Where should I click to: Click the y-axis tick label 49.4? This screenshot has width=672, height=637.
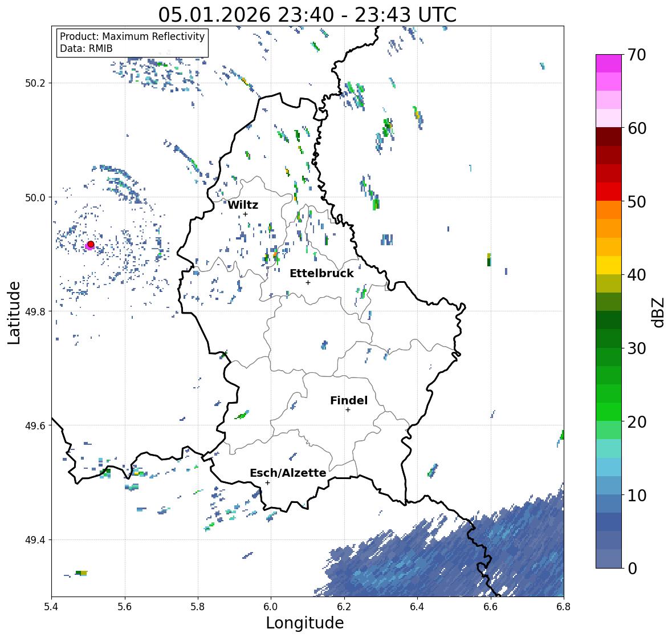pos(35,540)
